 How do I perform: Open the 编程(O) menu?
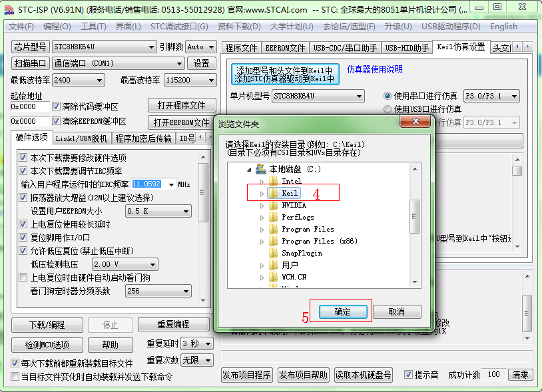coord(57,27)
